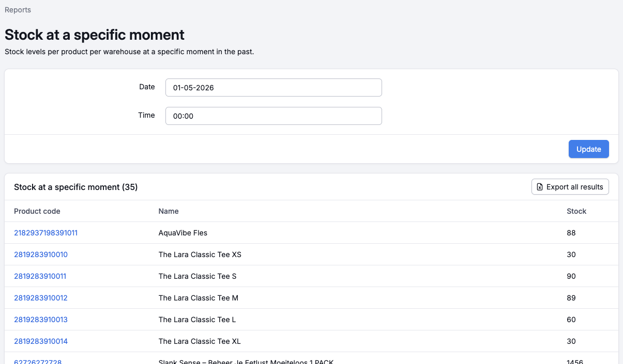Screen dimensions: 623x364
Task: Select the AquaVibe Fles name cell
Action: tap(183, 233)
